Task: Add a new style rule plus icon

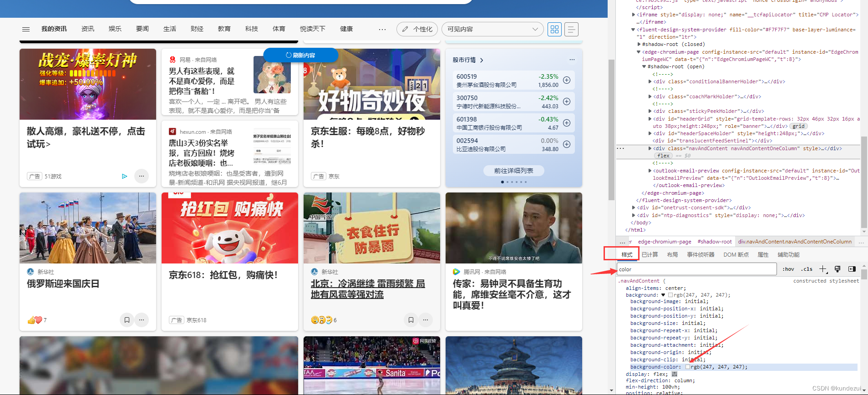Action: tap(823, 269)
